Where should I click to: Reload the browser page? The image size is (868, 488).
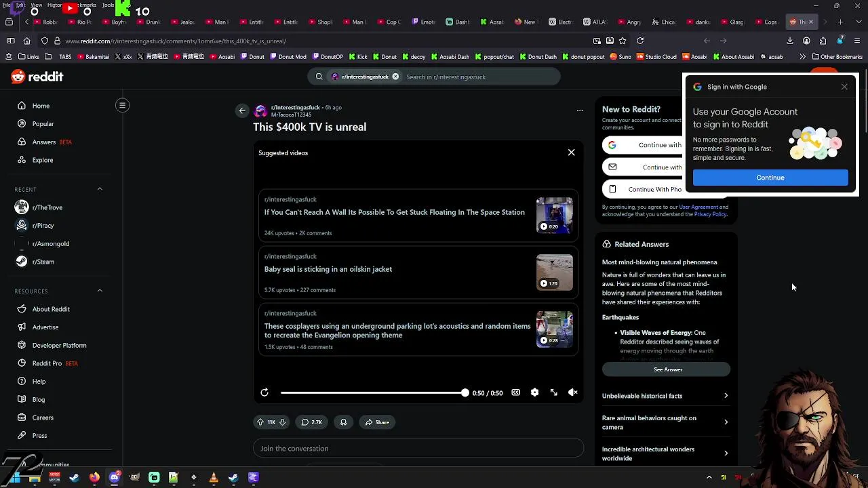[x=639, y=41]
